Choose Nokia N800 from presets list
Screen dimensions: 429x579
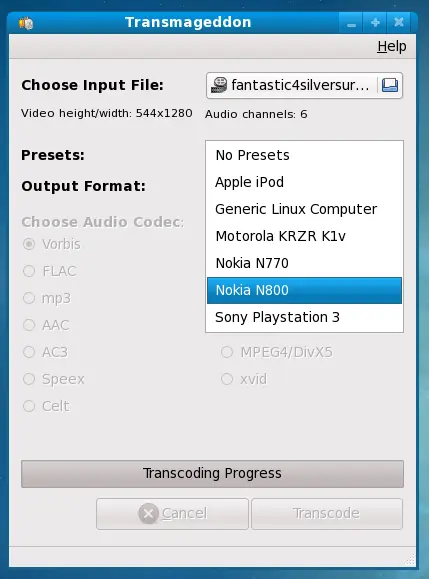pyautogui.click(x=304, y=290)
